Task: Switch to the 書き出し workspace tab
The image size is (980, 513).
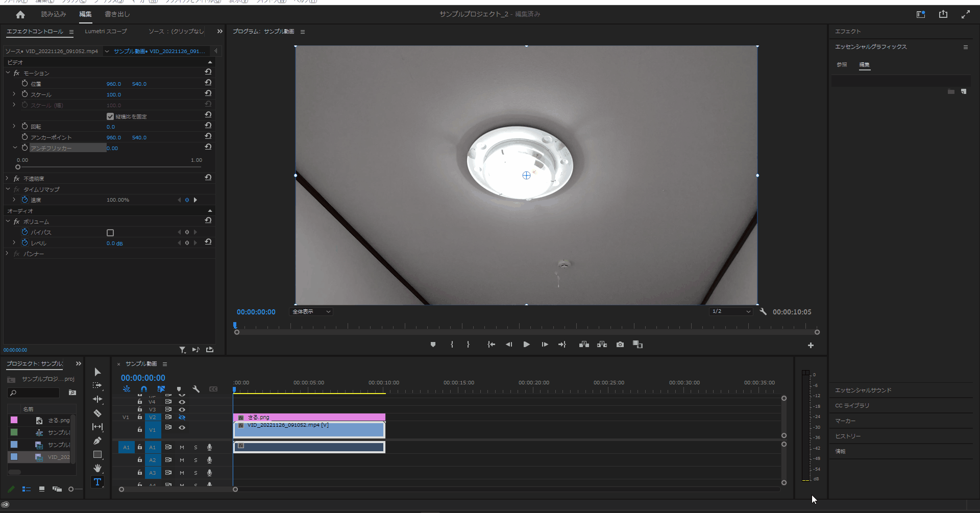Action: (117, 14)
